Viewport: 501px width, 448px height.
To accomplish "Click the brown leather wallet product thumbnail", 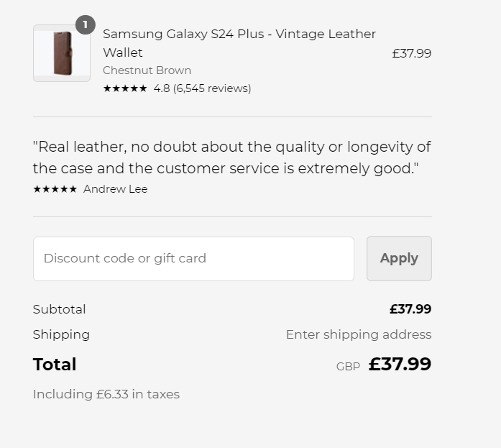I will click(x=62, y=53).
